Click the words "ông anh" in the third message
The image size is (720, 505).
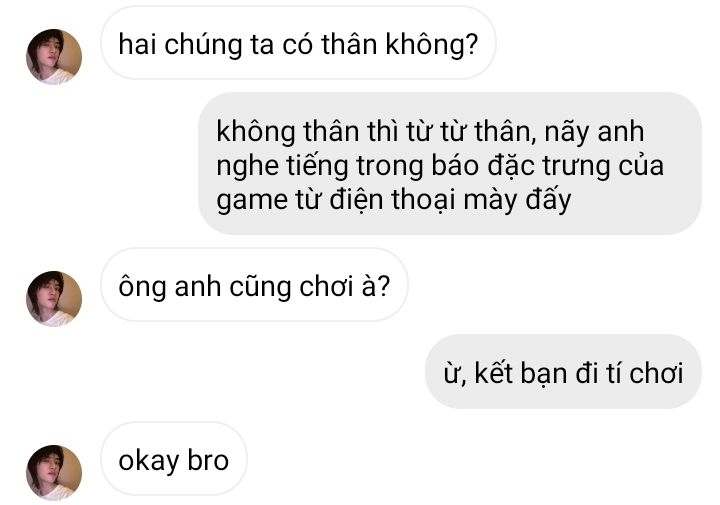[170, 287]
